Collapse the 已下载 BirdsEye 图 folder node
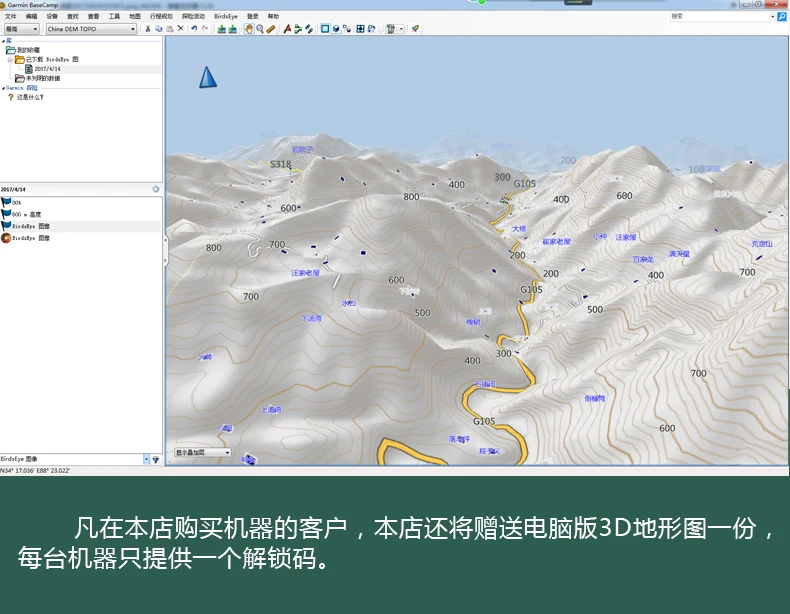Viewport: 790px width, 614px height. point(10,59)
